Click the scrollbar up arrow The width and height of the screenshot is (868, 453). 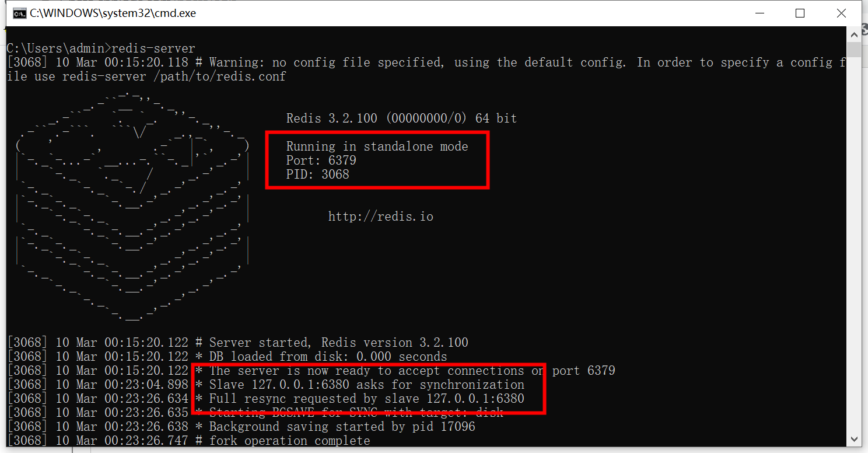pos(854,34)
